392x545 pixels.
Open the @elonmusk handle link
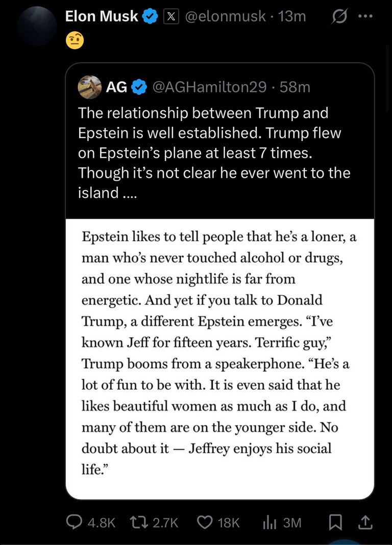(x=225, y=16)
